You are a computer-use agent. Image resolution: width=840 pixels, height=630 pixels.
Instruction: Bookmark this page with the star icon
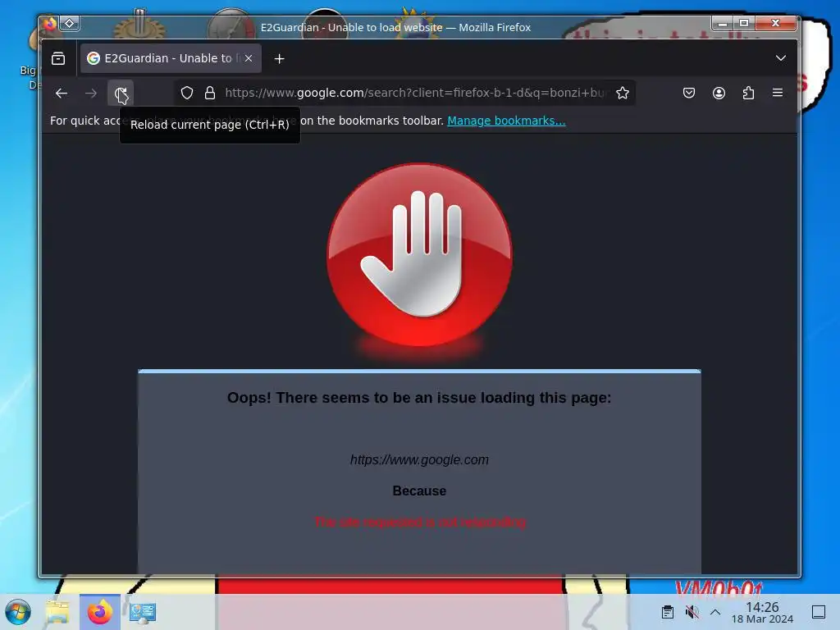click(623, 94)
